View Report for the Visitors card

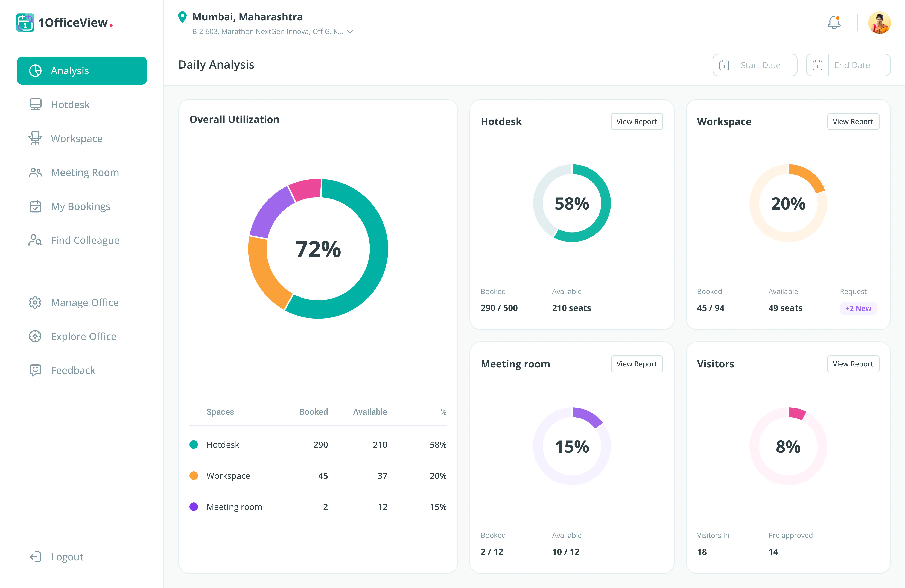coord(853,364)
